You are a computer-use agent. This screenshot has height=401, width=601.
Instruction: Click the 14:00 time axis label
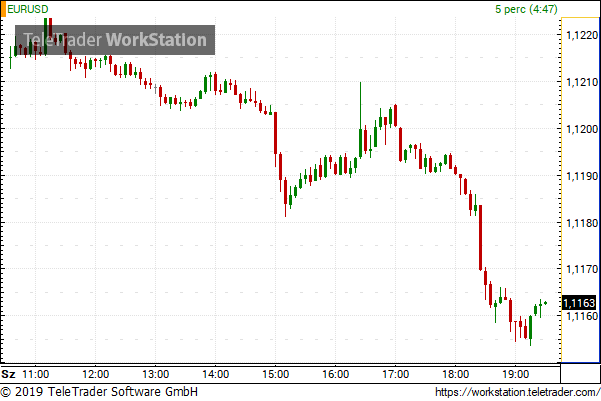click(215, 374)
